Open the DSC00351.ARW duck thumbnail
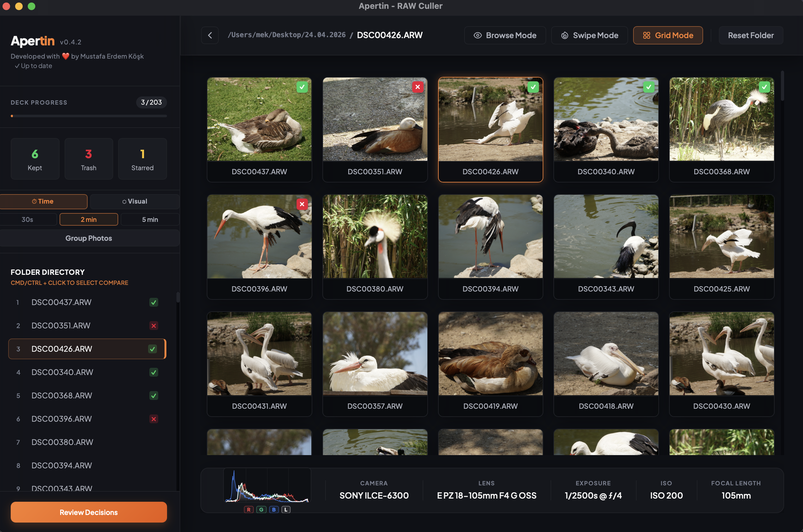This screenshot has height=532, width=803. coord(375,119)
